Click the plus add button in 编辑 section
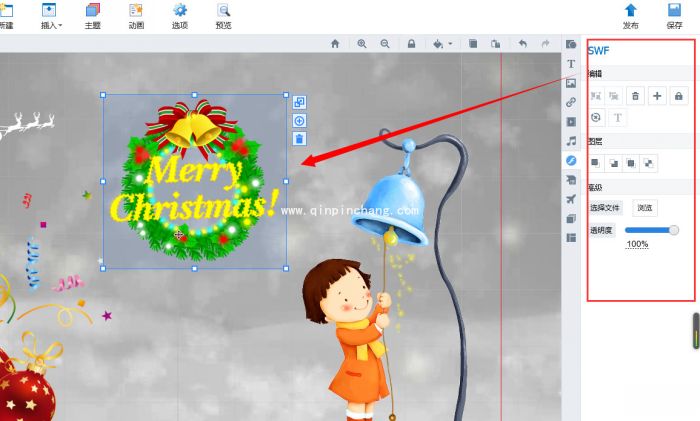Screen dimensions: 700x421 click(x=657, y=96)
